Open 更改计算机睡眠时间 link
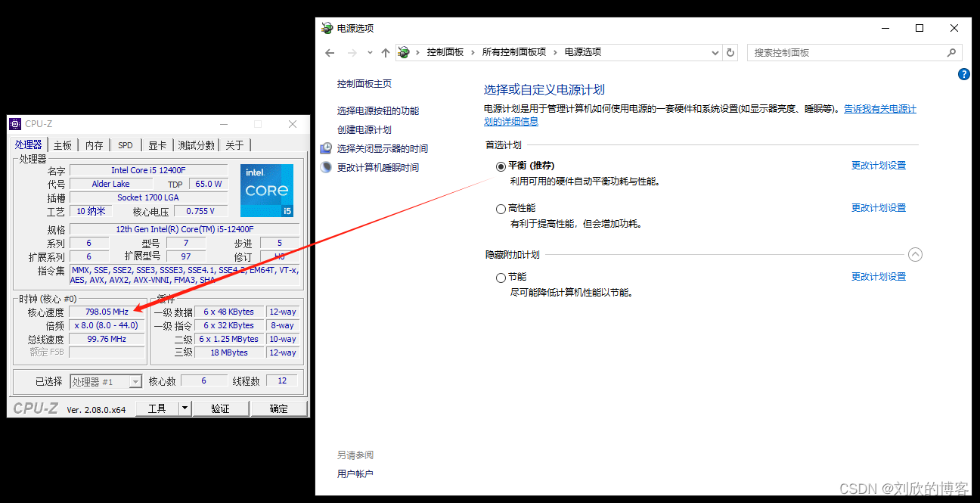Screen dimensions: 980x503 378,167
